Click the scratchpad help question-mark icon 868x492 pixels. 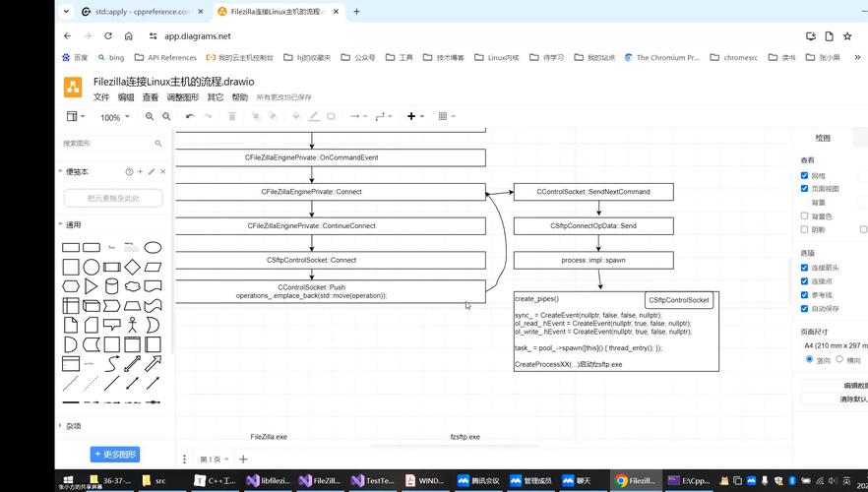click(x=129, y=171)
